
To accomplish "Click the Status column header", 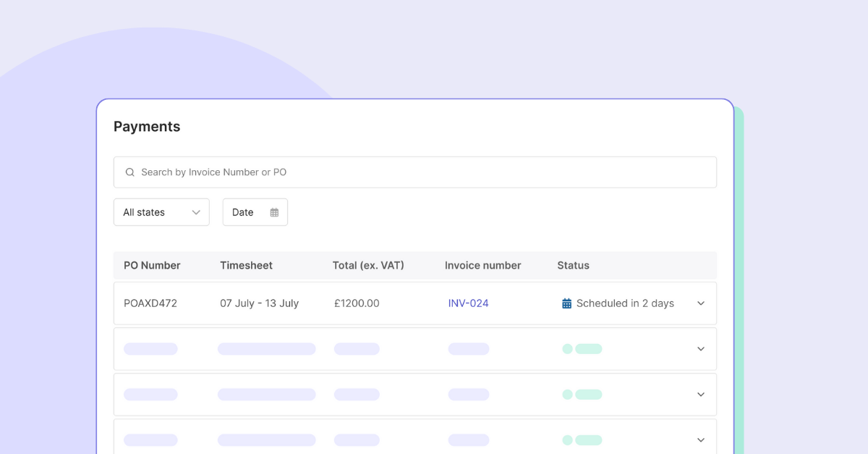I will pos(574,266).
